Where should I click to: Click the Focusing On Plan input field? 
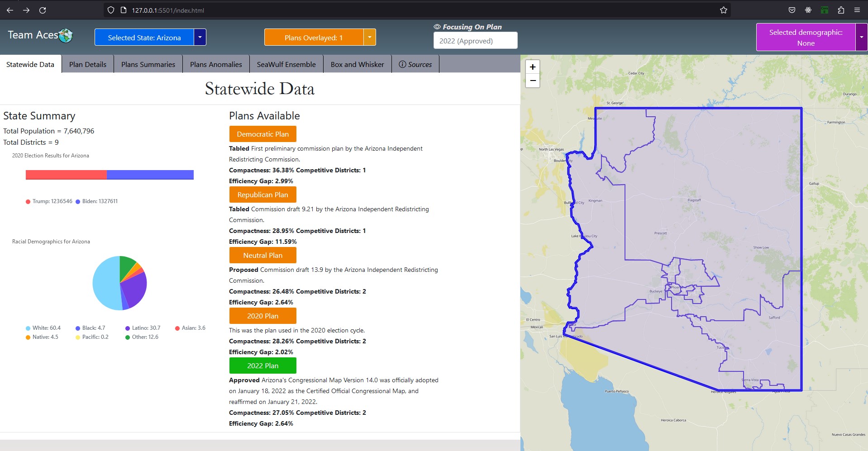point(475,41)
